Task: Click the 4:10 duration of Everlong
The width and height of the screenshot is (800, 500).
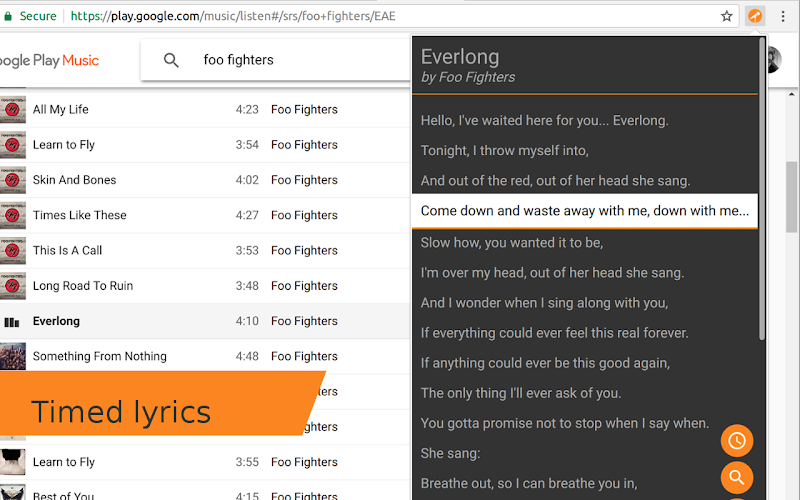Action: coord(247,321)
